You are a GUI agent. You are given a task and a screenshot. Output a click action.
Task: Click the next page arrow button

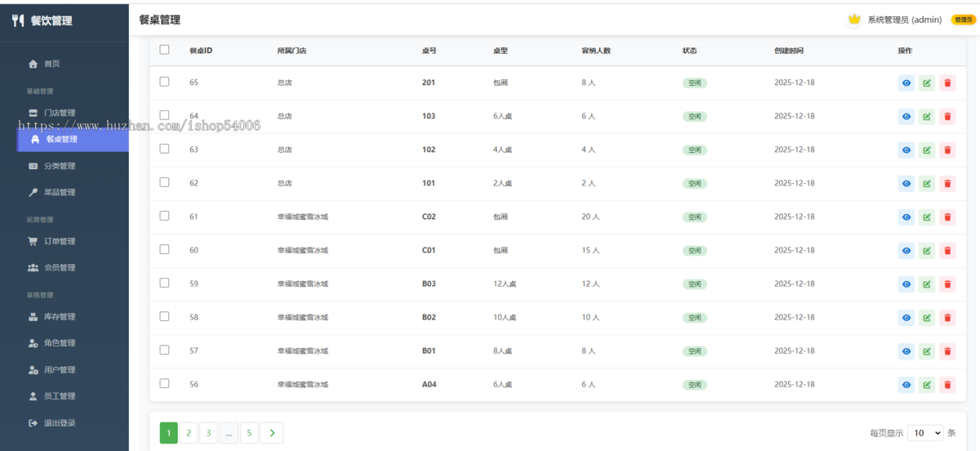coord(271,433)
